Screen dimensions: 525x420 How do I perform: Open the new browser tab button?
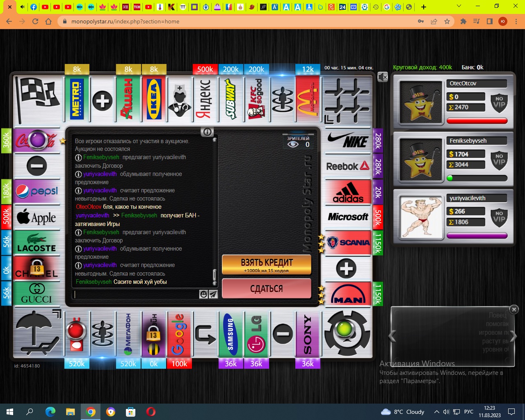pyautogui.click(x=424, y=7)
